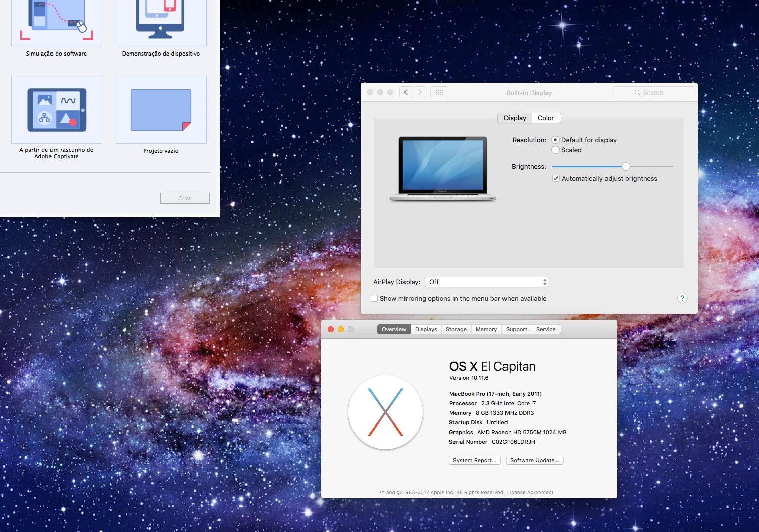Viewport: 759px width, 532px height.
Task: Select the Demonstração de dispositivo project icon
Action: click(161, 23)
